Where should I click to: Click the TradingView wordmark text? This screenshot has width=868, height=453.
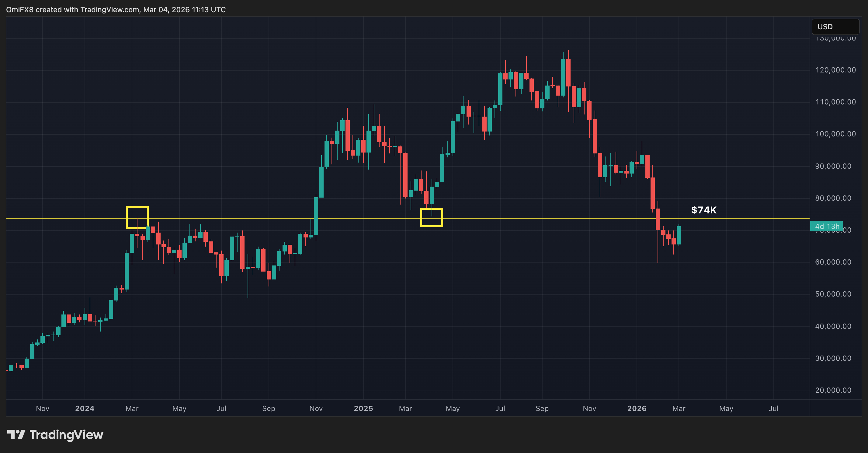pos(66,435)
